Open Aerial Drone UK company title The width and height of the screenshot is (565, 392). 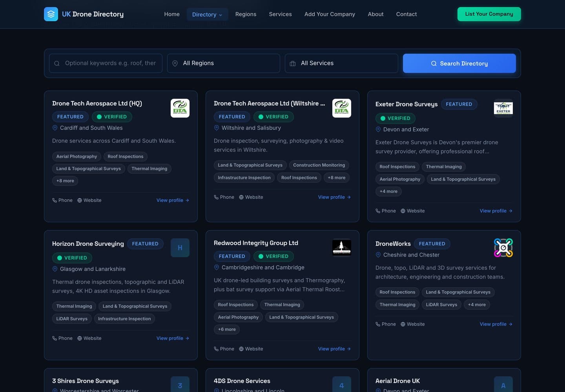tap(397, 381)
